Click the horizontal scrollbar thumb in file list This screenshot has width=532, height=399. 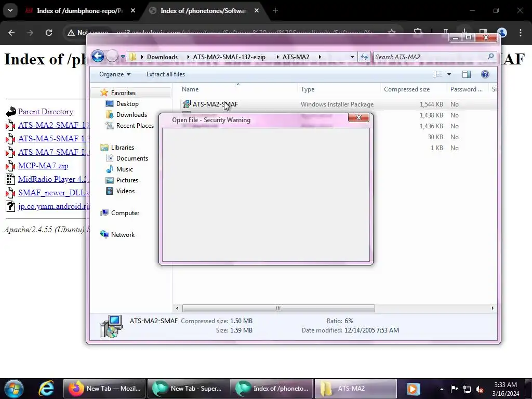coord(278,309)
